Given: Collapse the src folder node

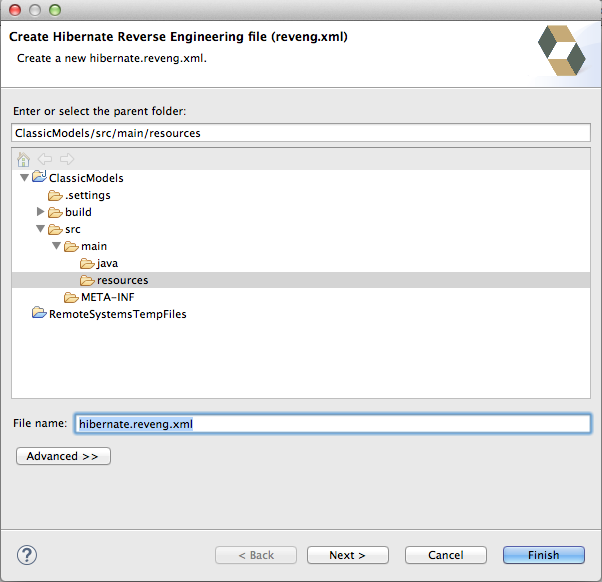Looking at the screenshot, I should pyautogui.click(x=40, y=229).
